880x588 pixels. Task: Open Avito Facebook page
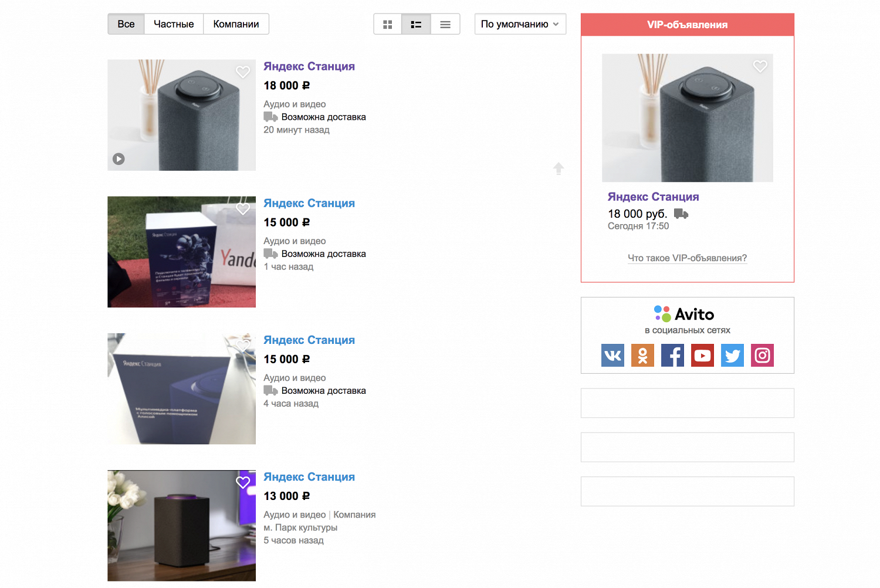pos(672,355)
